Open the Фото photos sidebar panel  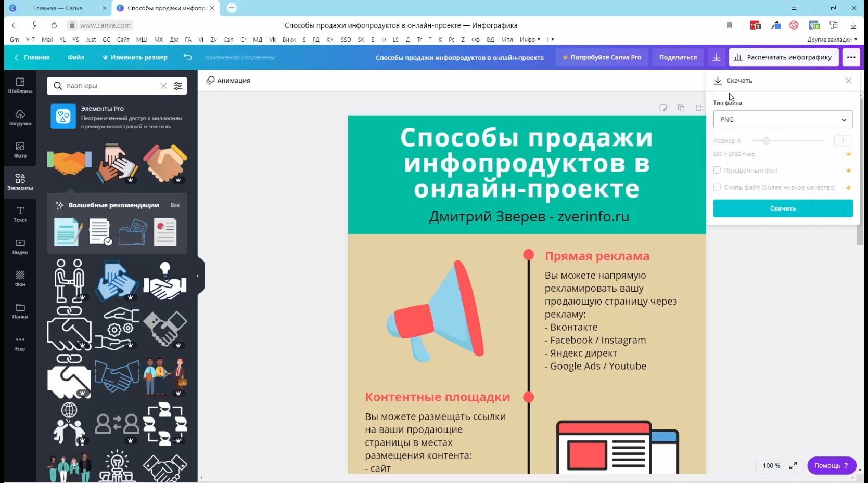point(20,150)
